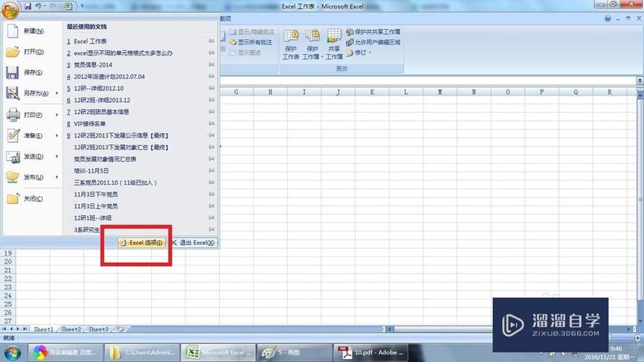Expand the Prepare (准备) submenu arrow
Viewport: 644px width, 362px height.
pyautogui.click(x=56, y=135)
